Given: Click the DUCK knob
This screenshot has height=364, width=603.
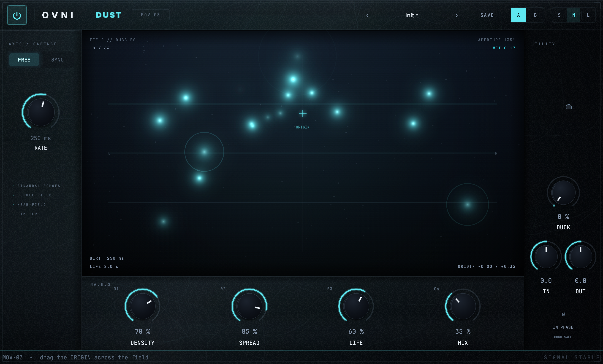Looking at the screenshot, I should pos(563,192).
